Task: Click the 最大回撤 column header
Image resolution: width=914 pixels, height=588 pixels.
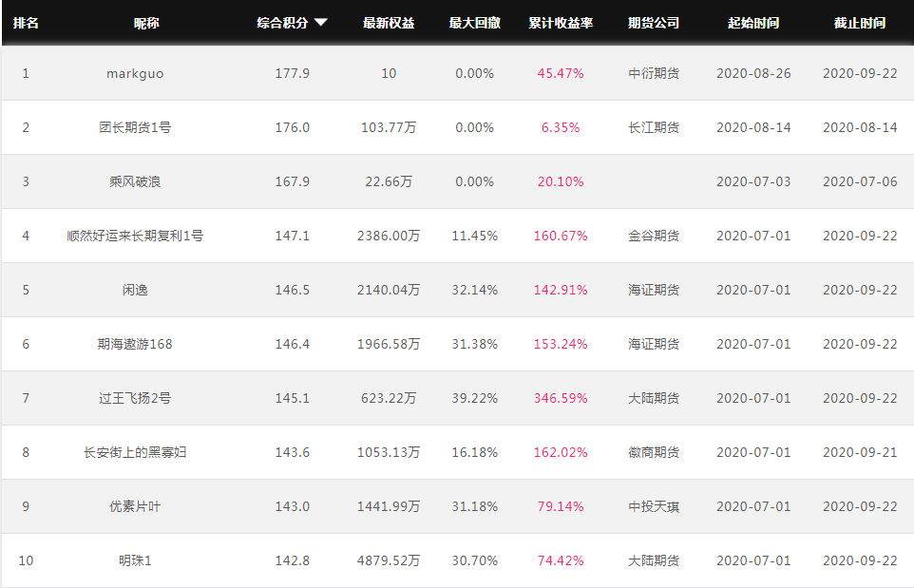Action: [x=474, y=23]
